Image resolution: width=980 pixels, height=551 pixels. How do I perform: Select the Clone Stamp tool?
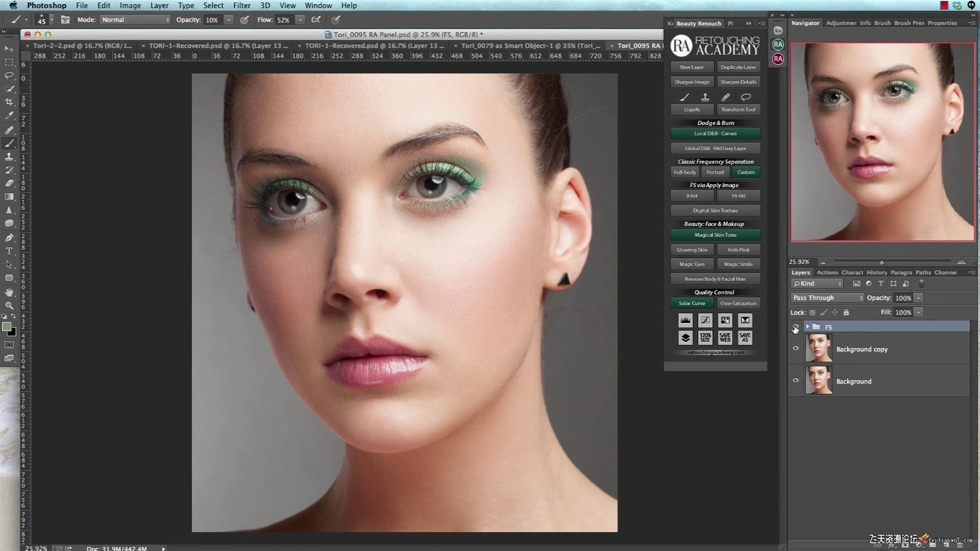tap(9, 157)
